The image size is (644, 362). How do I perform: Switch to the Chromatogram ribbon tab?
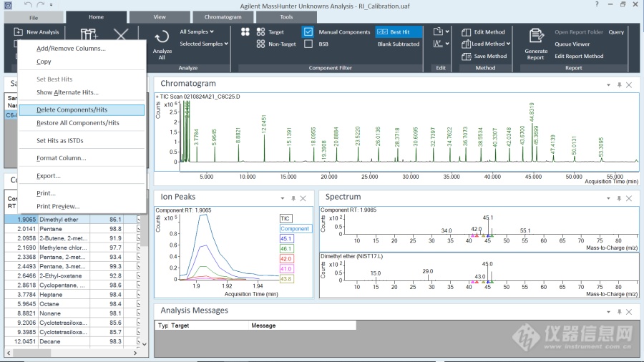pos(223,17)
